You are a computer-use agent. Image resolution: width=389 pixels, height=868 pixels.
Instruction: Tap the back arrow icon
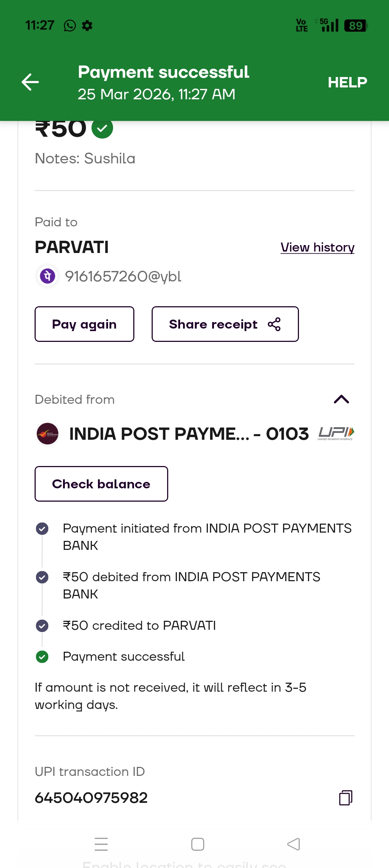point(30,82)
